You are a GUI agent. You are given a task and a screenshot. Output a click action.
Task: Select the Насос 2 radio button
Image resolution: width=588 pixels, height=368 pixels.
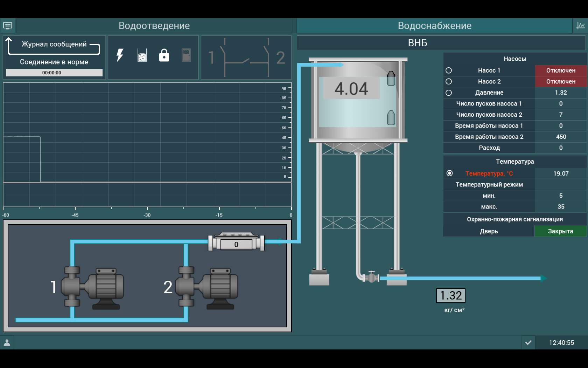449,81
